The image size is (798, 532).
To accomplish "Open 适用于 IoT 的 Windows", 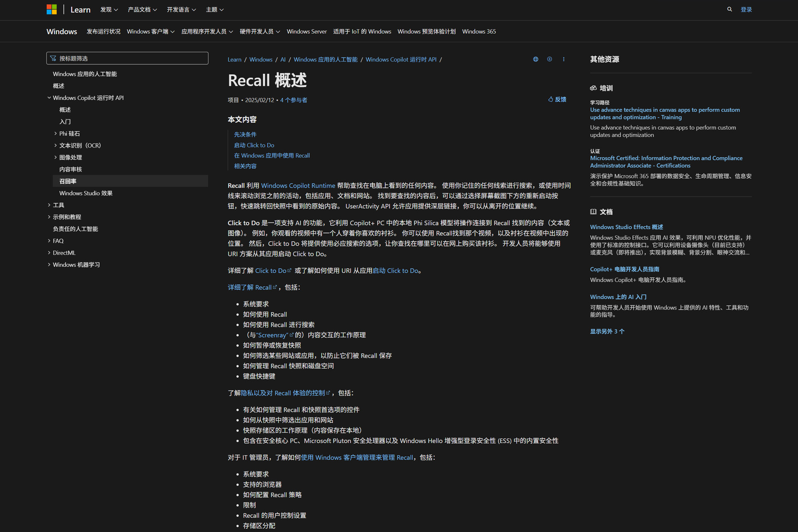I will click(x=362, y=32).
